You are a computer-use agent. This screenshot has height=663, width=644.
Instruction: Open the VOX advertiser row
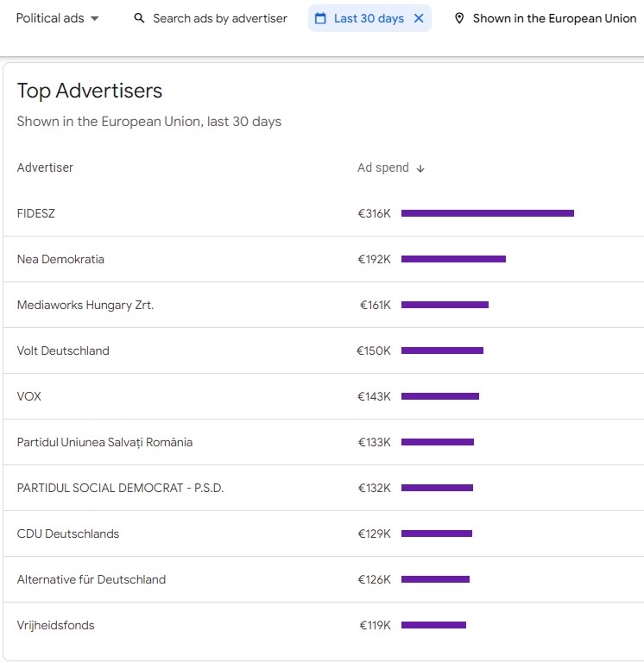(324, 396)
